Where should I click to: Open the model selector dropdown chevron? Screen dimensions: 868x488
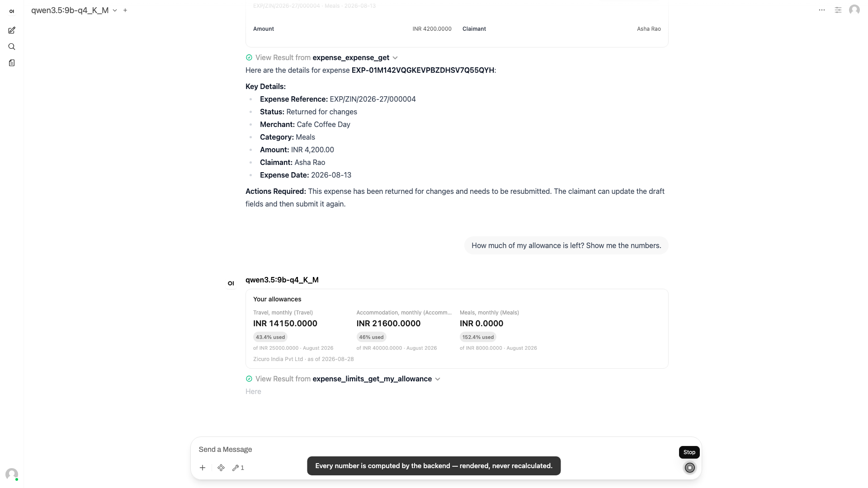point(115,10)
